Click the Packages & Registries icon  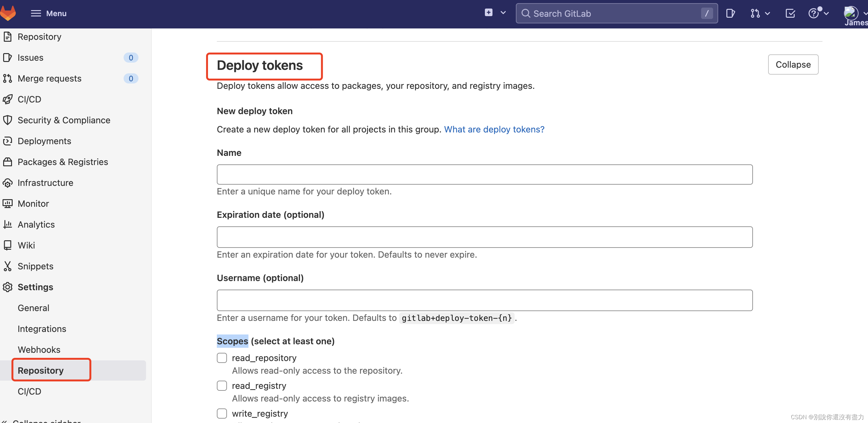(7, 162)
